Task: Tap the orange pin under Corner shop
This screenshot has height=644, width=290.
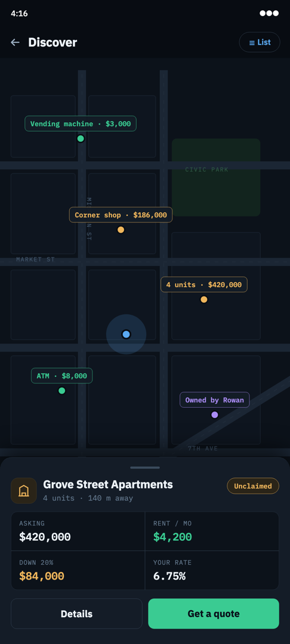Action: 121,230
